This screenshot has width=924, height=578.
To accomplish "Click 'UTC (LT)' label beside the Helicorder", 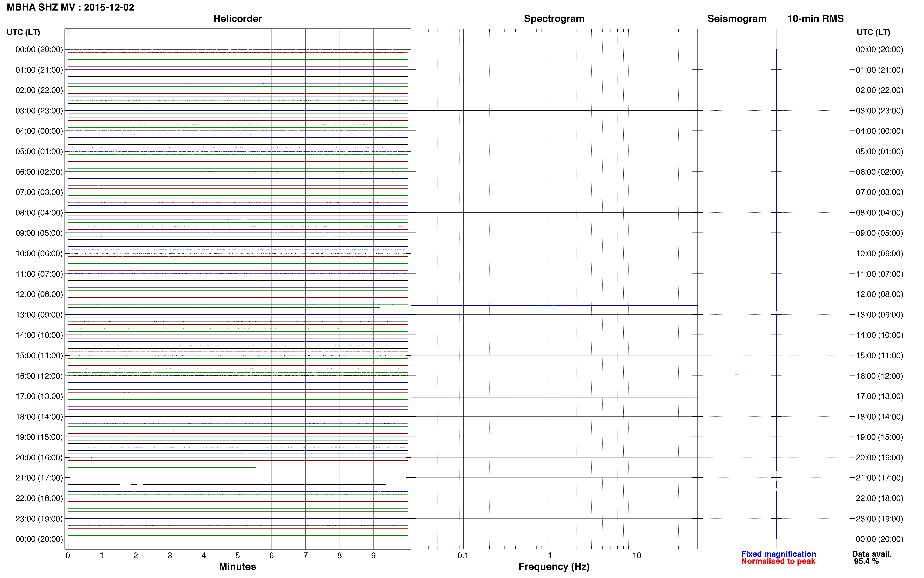I will (x=23, y=32).
